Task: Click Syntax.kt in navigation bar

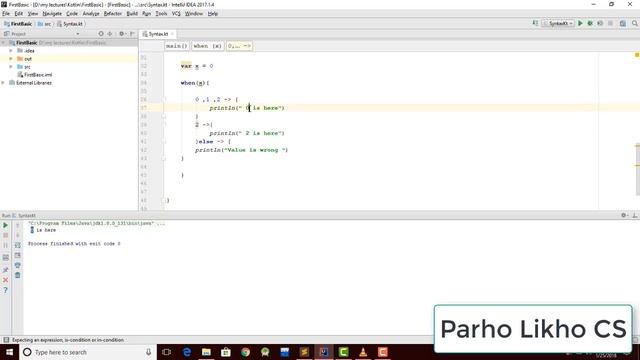Action: coord(70,24)
